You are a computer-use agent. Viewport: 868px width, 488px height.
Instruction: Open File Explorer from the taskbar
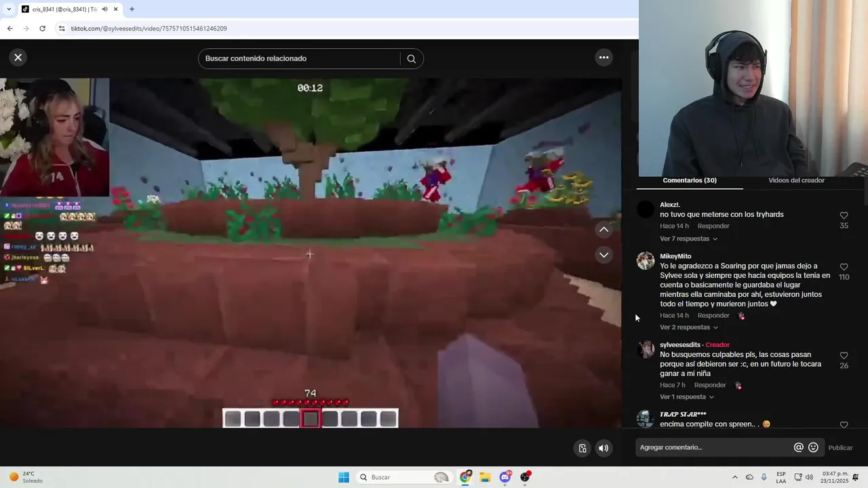485,477
